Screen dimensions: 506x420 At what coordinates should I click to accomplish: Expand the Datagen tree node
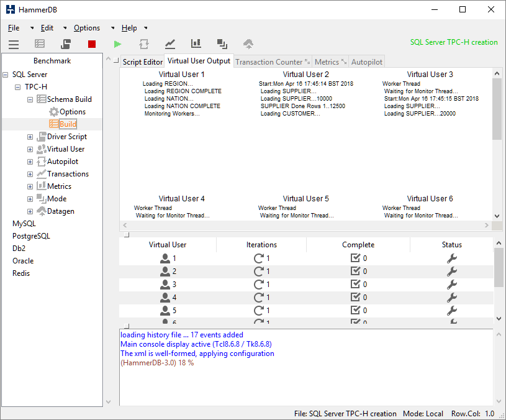coord(30,211)
